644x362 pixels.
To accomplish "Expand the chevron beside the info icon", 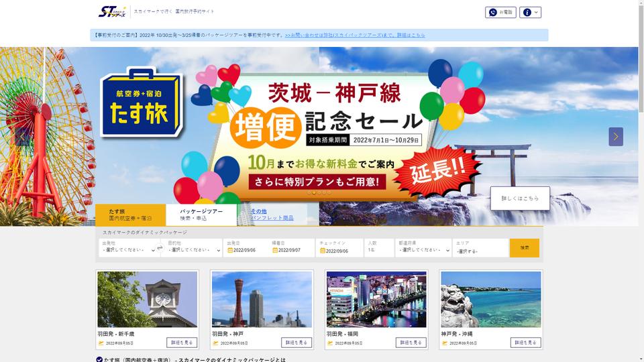I will pyautogui.click(x=536, y=12).
